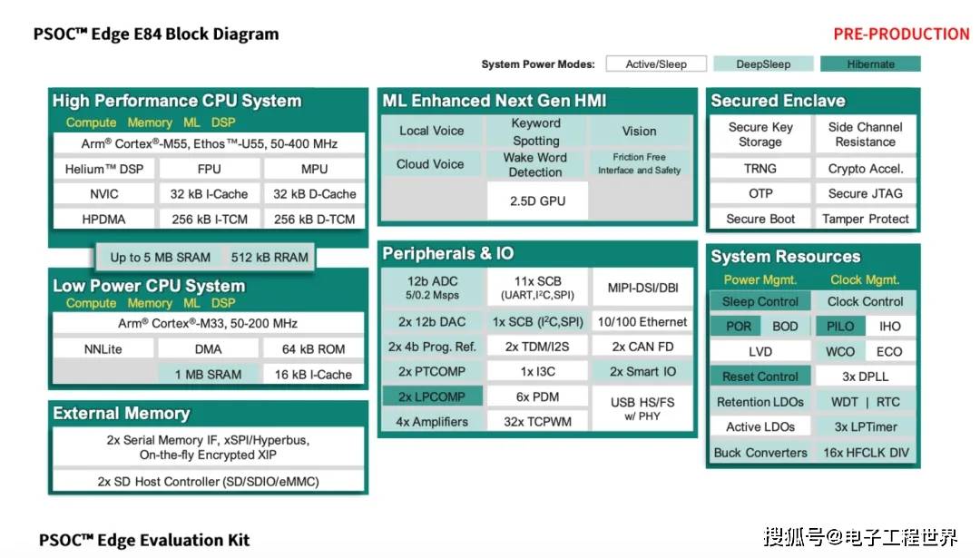Click the 64 kB ROM block

coord(313,348)
